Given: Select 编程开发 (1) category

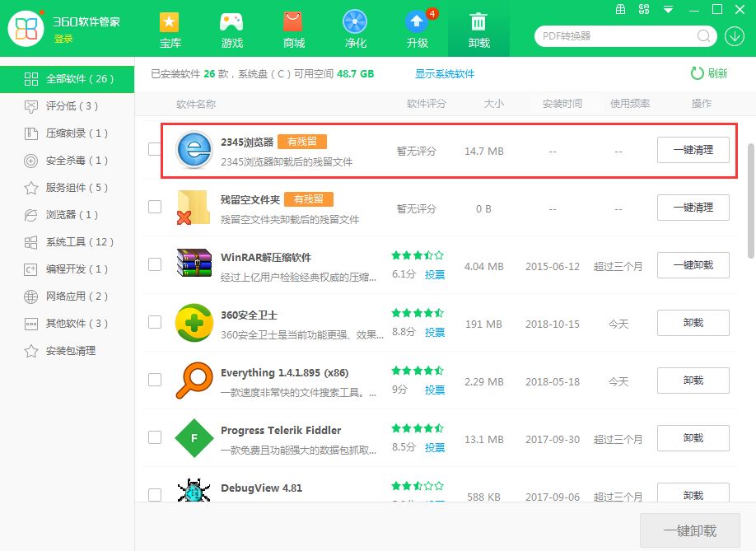Looking at the screenshot, I should (67, 269).
